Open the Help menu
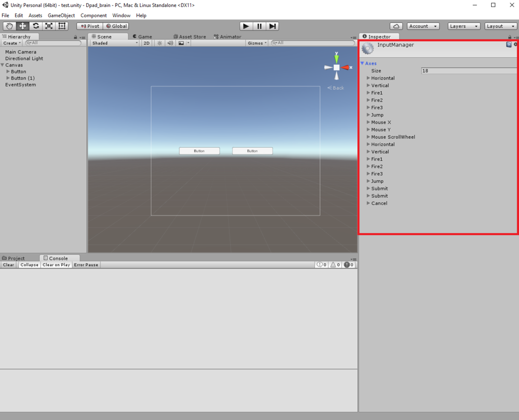The image size is (519, 420). (x=141, y=16)
